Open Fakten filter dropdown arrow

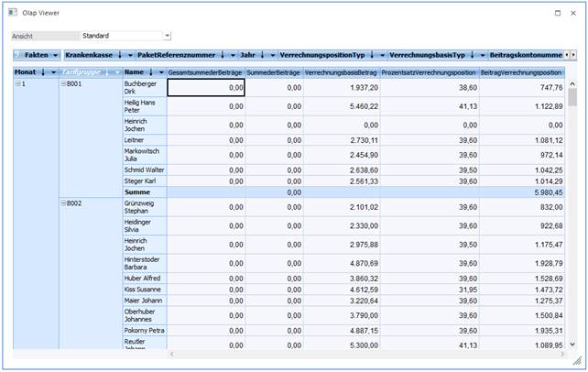tap(55, 55)
